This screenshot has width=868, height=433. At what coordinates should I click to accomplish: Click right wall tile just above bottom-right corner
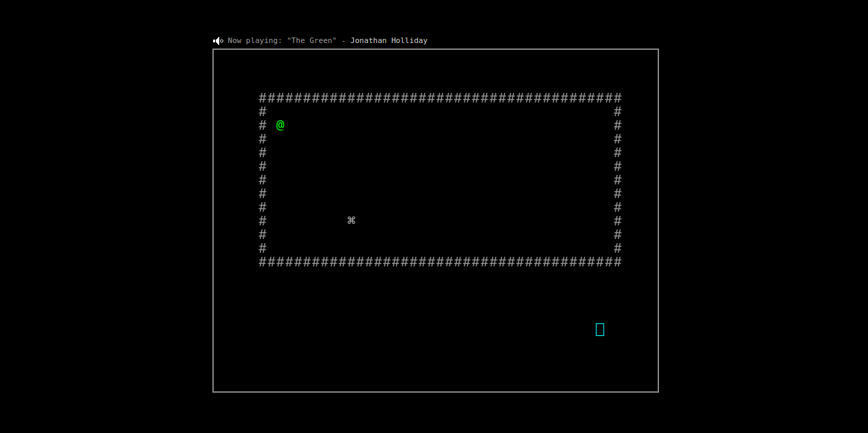(617, 248)
